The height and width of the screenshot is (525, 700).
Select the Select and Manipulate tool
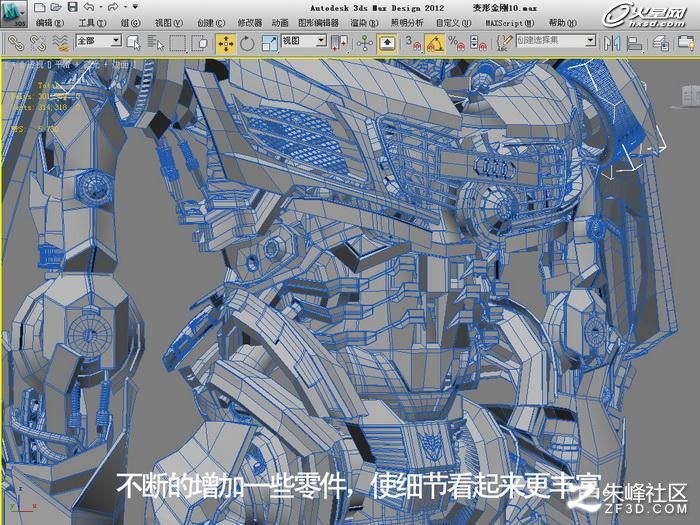pyautogui.click(x=365, y=43)
